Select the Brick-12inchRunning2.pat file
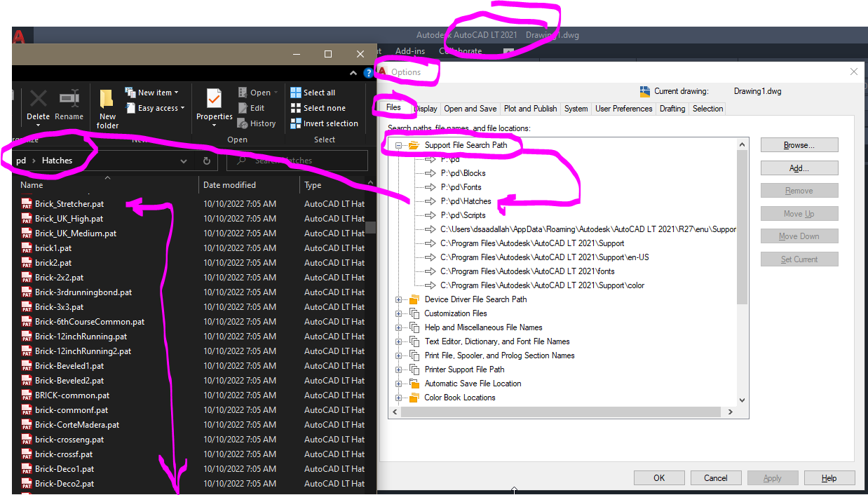Screen dimensions: 868x495 click(x=83, y=351)
